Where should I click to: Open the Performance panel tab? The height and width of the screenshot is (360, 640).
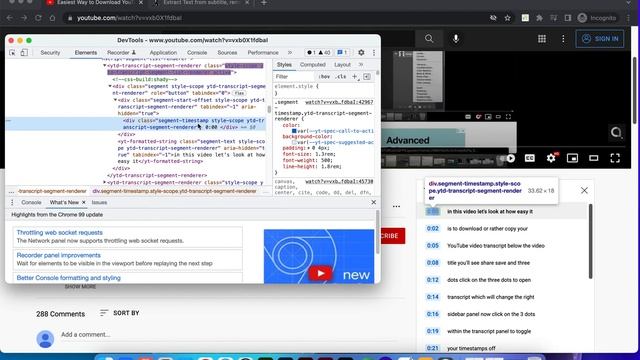coord(263,53)
